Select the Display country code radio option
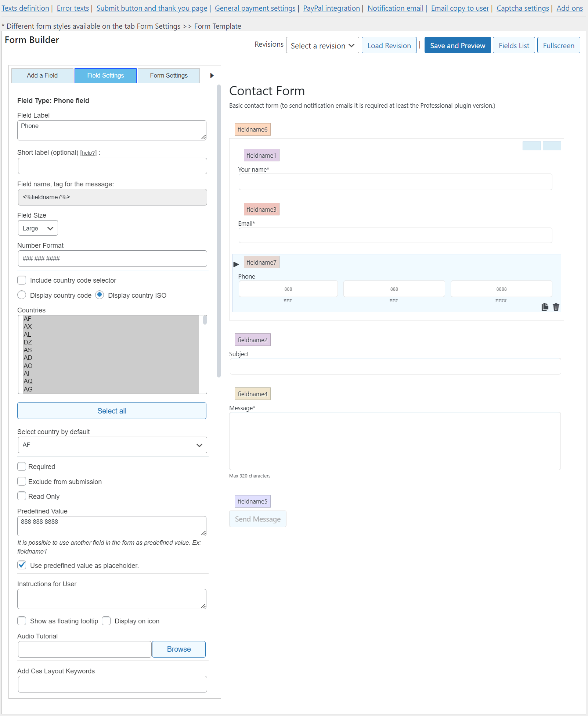588x716 pixels. (x=22, y=295)
